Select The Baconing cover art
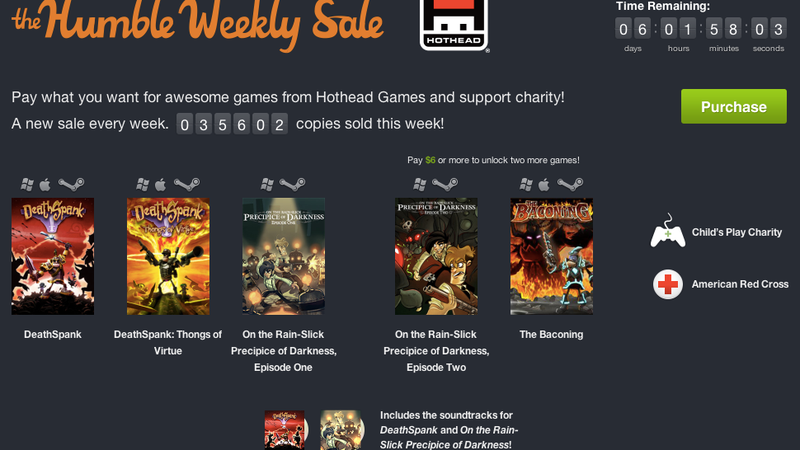Viewport: 800px width, 450px height. point(552,256)
